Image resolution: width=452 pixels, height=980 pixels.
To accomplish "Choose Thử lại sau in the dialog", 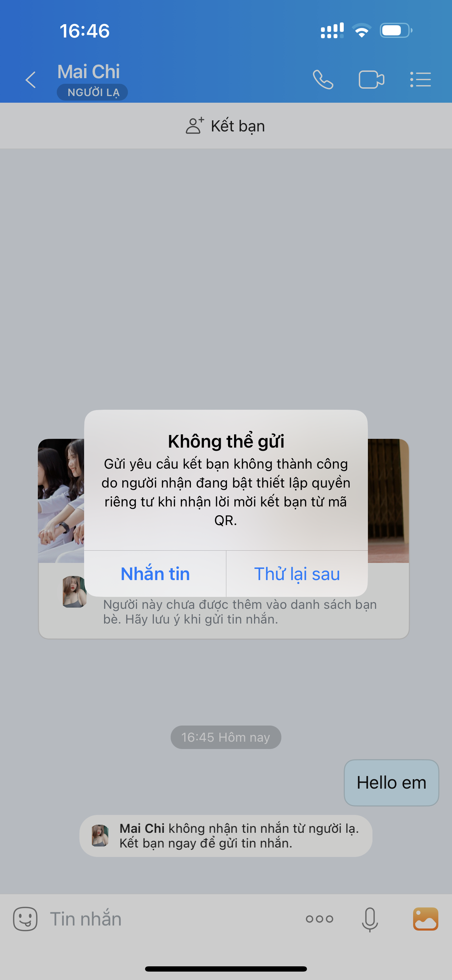I will pos(297,574).
